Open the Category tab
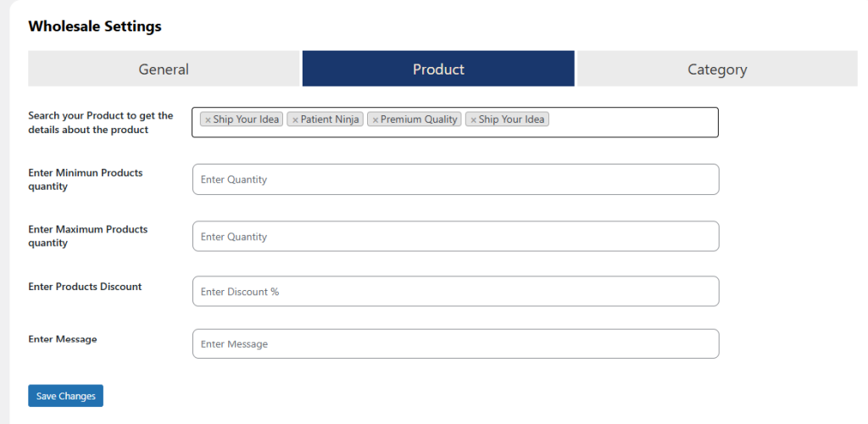Screen dimensions: 868x424 [x=717, y=69]
